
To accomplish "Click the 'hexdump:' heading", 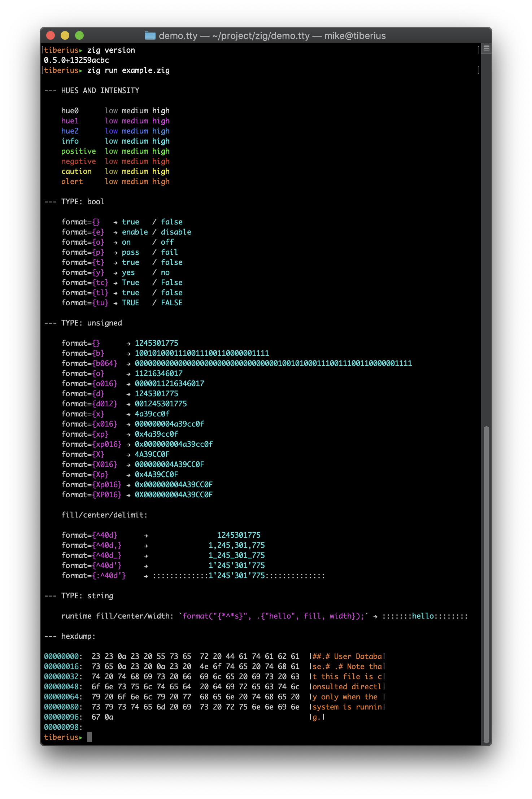I will (x=78, y=636).
